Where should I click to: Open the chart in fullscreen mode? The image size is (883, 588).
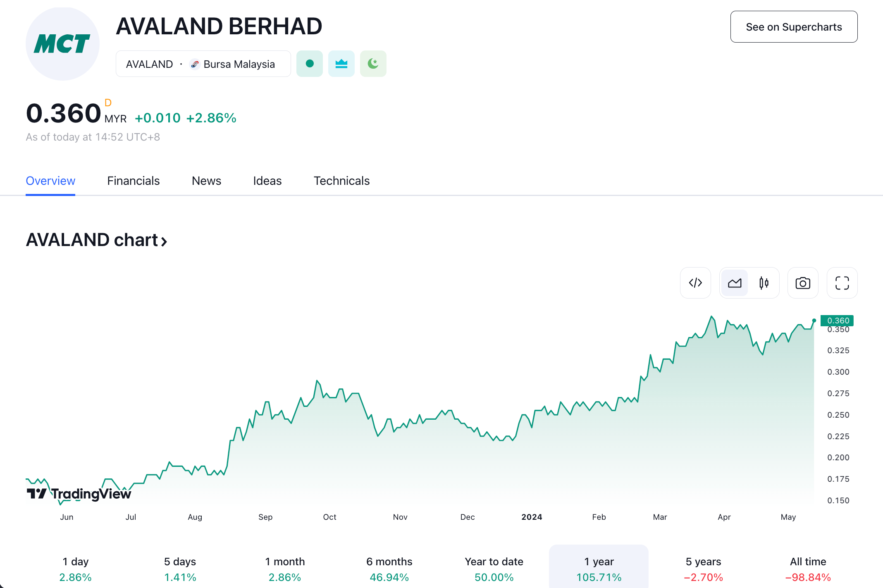(842, 283)
